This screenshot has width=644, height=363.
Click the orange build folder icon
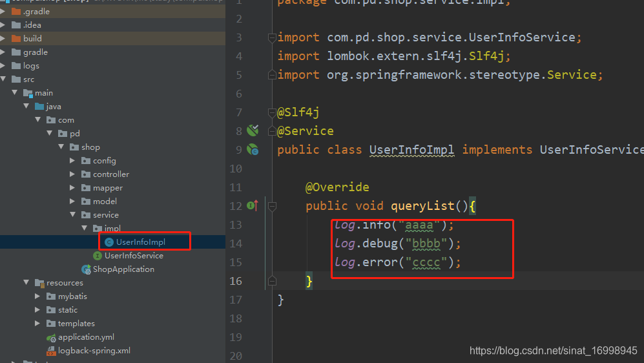pos(16,39)
